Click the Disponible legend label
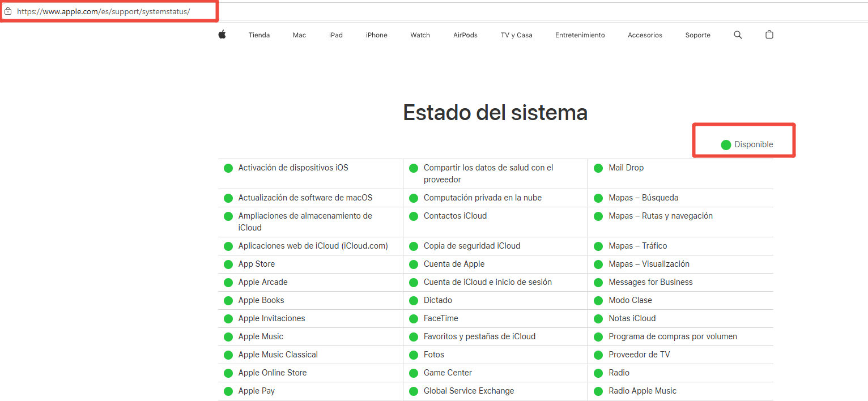This screenshot has width=868, height=401. coord(754,144)
